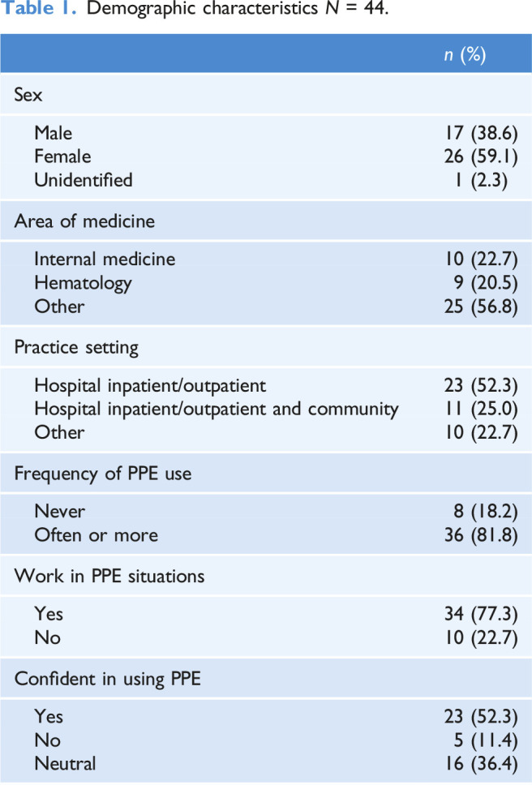Image resolution: width=532 pixels, height=785 pixels.
Task: Select the Work in PPE situations heading
Action: 109,576
